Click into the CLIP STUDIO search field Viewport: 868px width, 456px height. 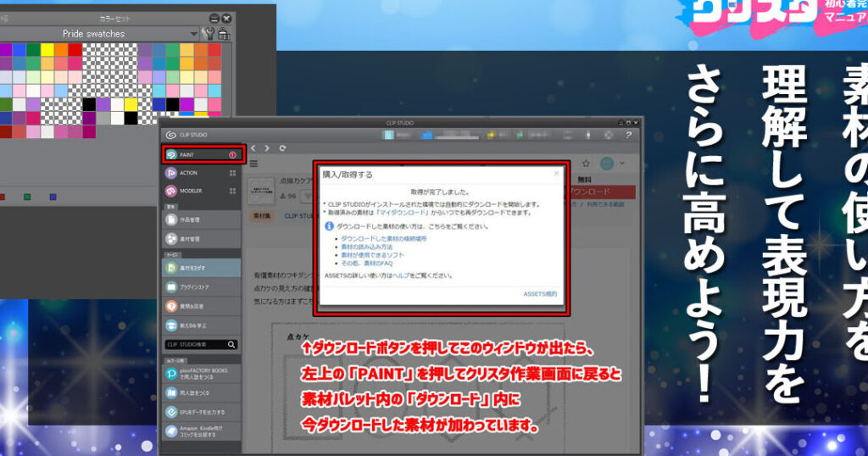pos(193,345)
